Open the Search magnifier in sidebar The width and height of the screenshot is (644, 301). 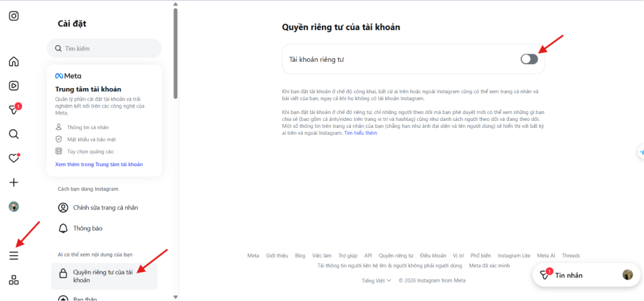(x=14, y=134)
